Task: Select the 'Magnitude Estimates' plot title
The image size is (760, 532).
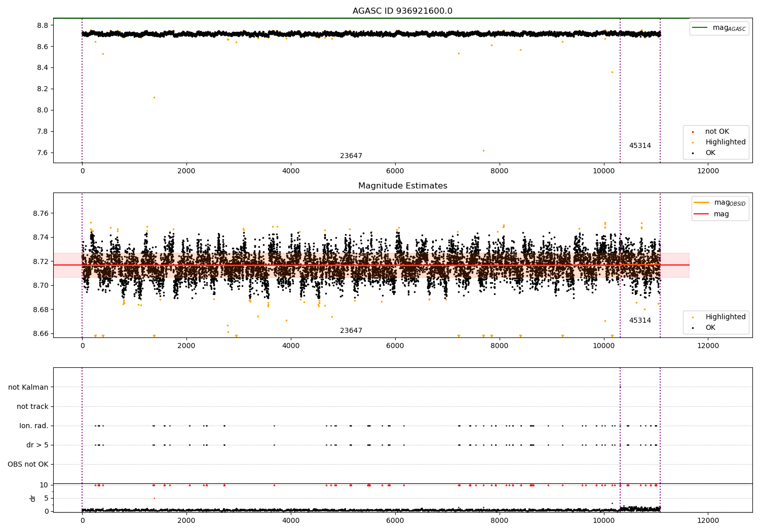Action: tap(402, 186)
